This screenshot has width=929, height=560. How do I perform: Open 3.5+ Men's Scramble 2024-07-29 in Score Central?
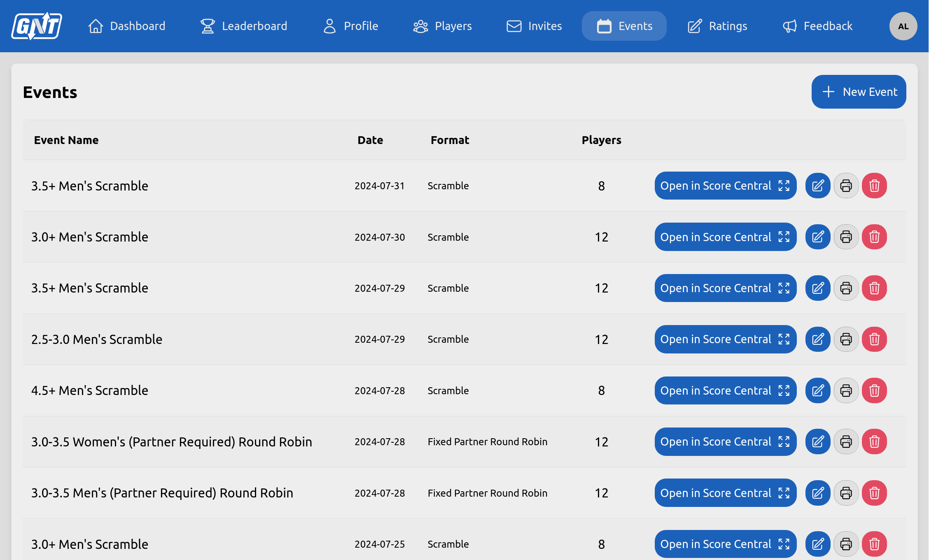(x=726, y=288)
